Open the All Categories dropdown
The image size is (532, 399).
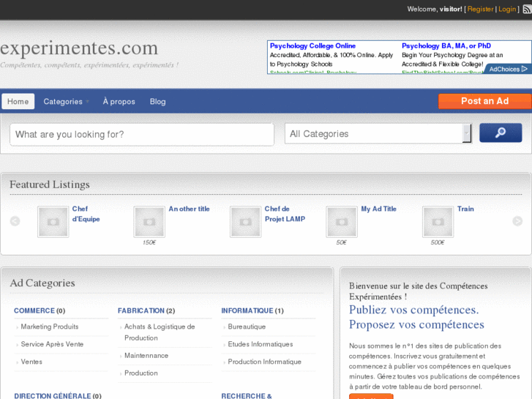click(378, 133)
